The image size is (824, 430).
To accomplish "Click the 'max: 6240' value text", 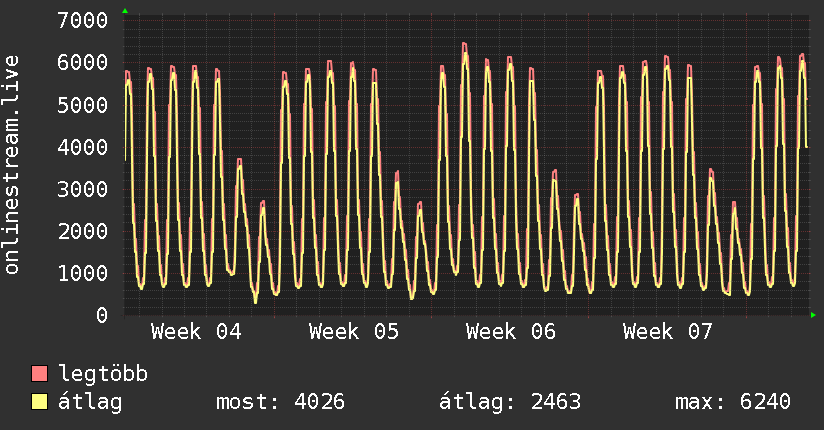I will [733, 402].
